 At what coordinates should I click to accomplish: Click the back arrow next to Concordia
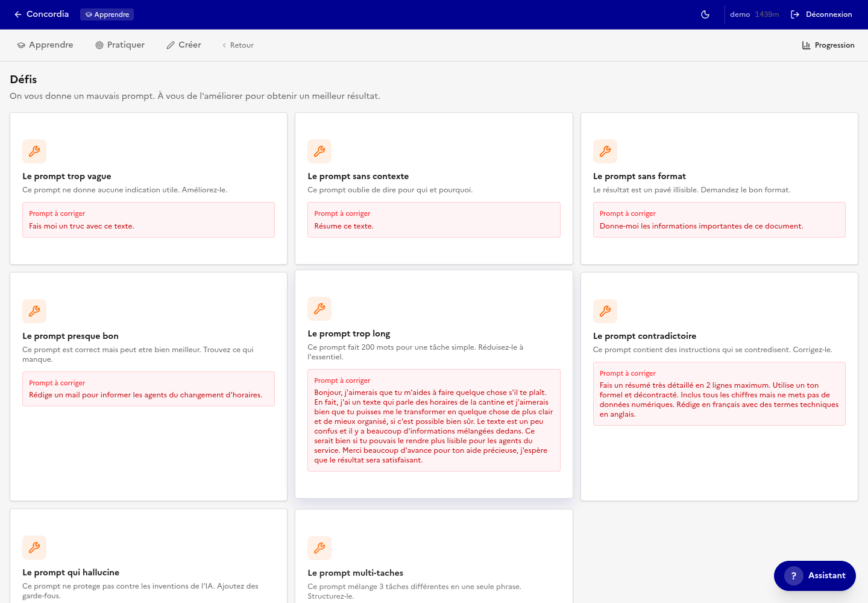tap(18, 14)
